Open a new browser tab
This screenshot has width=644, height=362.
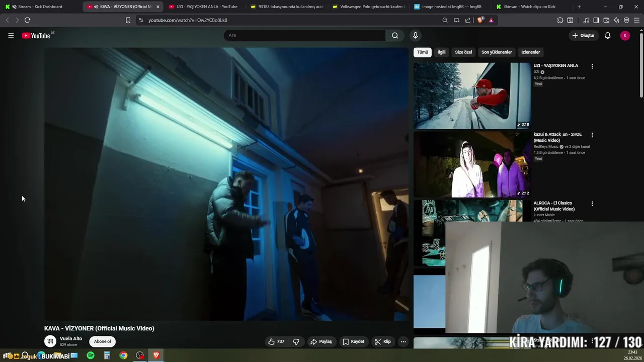(x=579, y=7)
